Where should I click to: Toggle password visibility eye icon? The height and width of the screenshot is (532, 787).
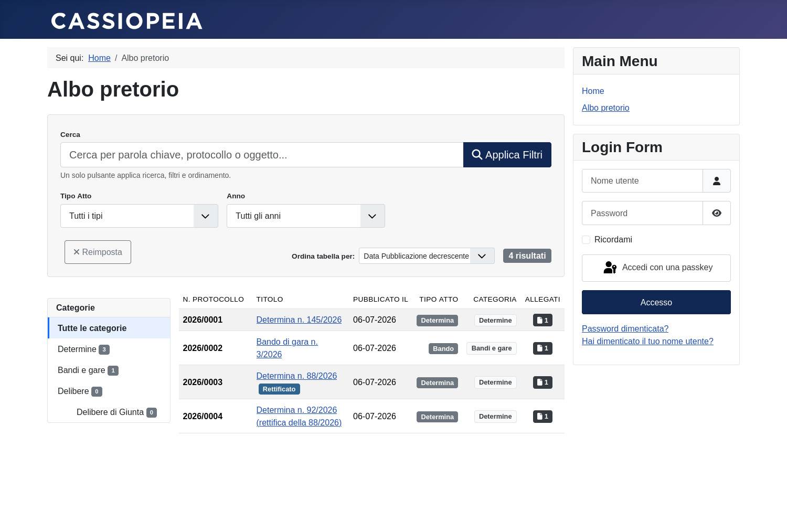click(717, 213)
